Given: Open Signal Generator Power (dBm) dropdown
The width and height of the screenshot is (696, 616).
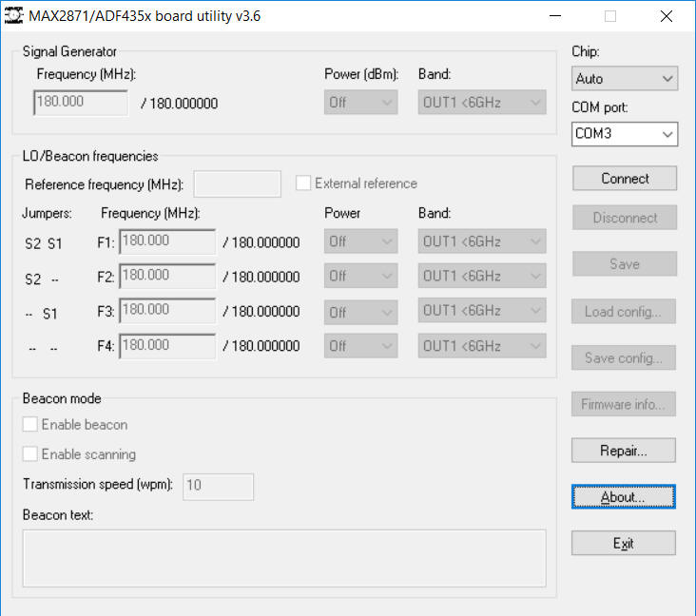Looking at the screenshot, I should (361, 103).
